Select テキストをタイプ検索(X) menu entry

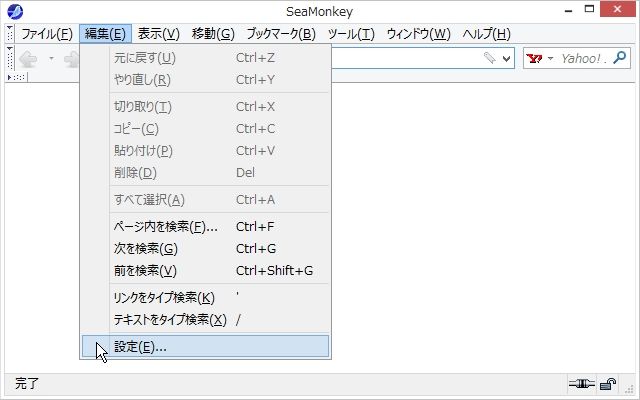205,320
